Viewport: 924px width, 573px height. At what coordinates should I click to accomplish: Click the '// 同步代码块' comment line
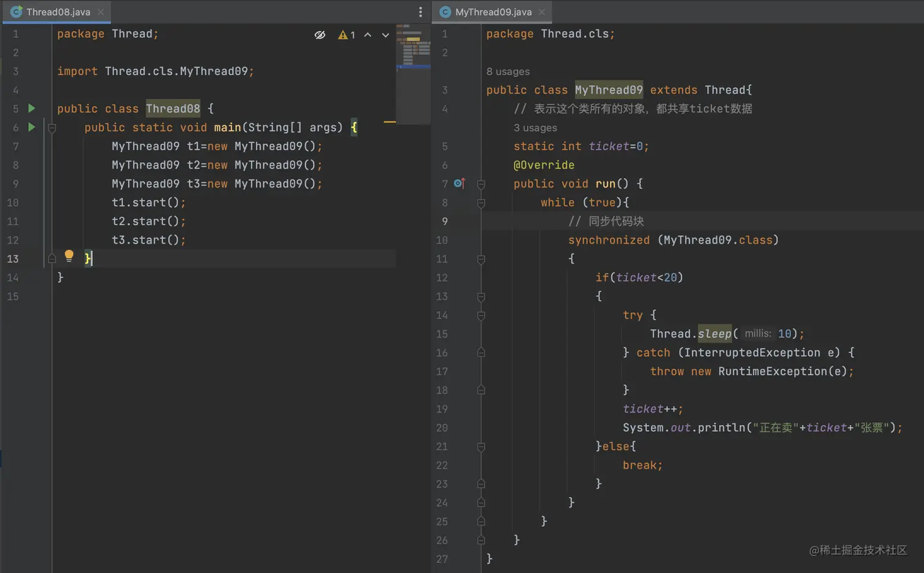606,221
